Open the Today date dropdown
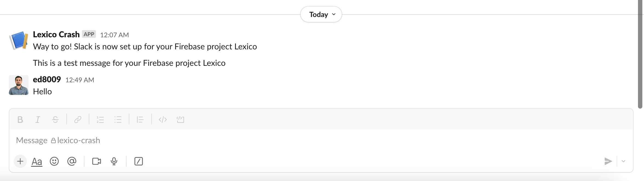This screenshot has height=181, width=644. click(321, 15)
